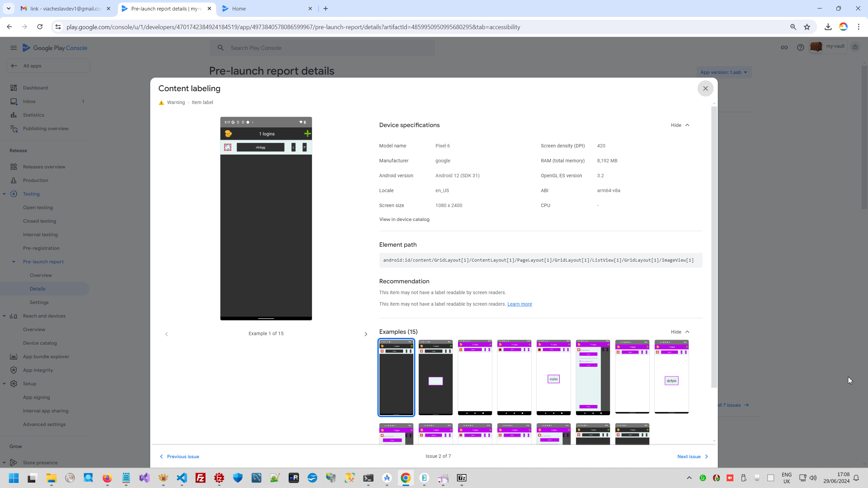This screenshot has height=488, width=868.
Task: Click View in device catalog link
Action: (x=404, y=219)
